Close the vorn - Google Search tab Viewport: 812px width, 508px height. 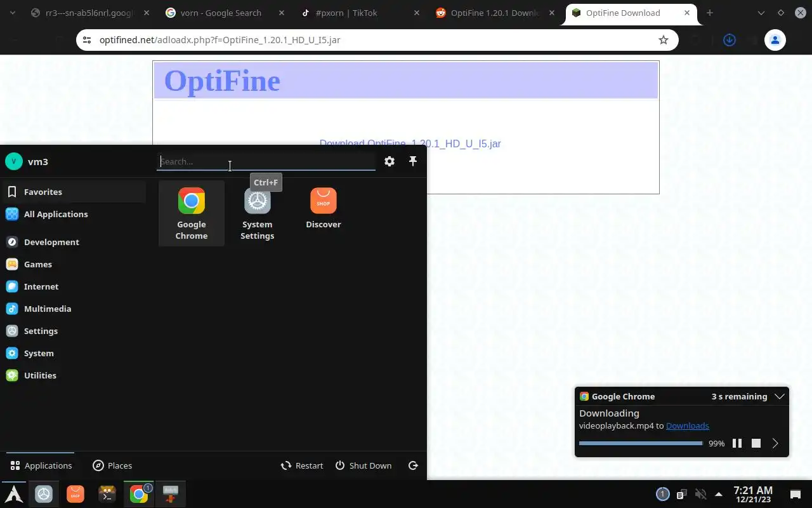click(x=281, y=13)
